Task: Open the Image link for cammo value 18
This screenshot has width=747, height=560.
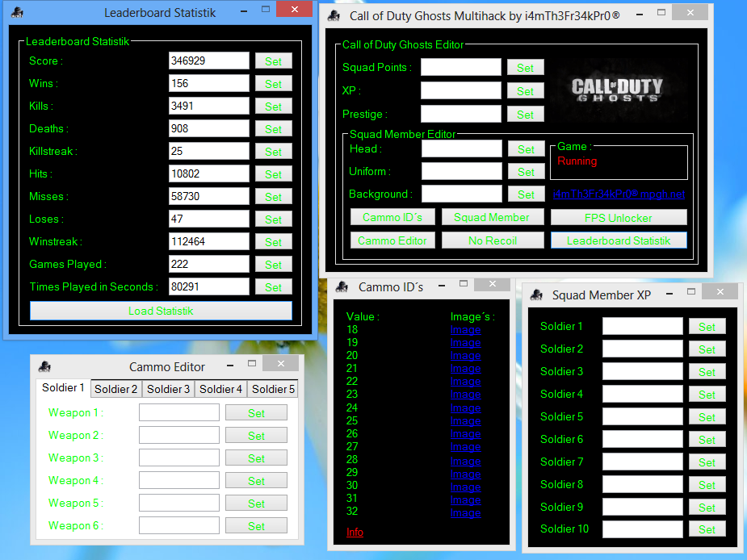Action: pyautogui.click(x=465, y=329)
